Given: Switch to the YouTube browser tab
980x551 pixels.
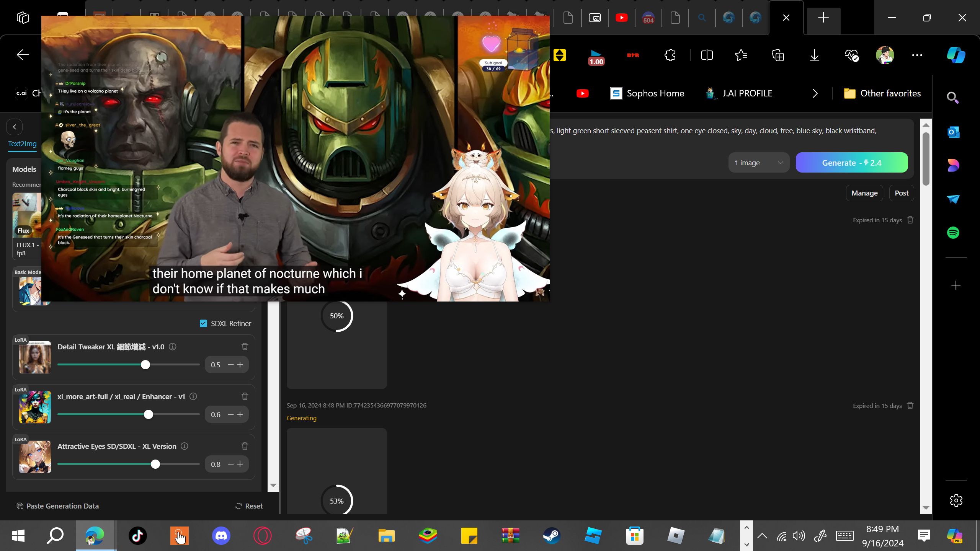Looking at the screenshot, I should pos(622,18).
